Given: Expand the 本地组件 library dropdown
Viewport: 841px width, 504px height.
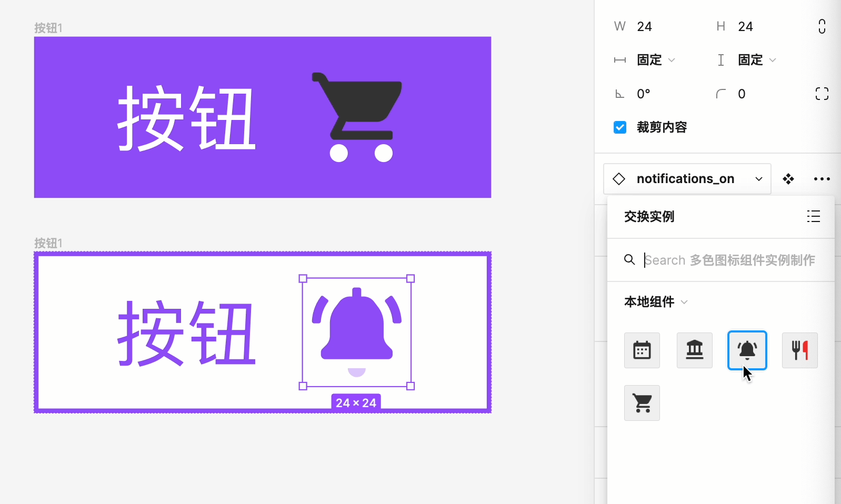Looking at the screenshot, I should 656,302.
